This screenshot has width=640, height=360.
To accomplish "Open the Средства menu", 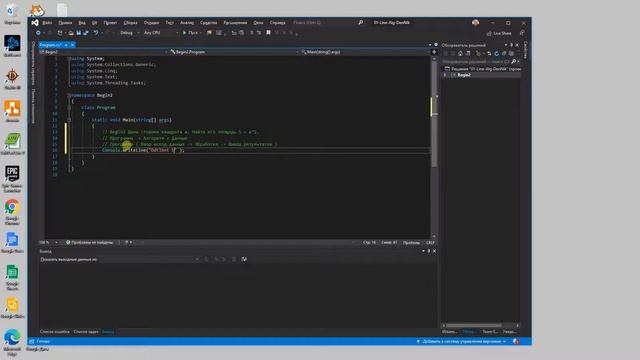I will (x=209, y=23).
